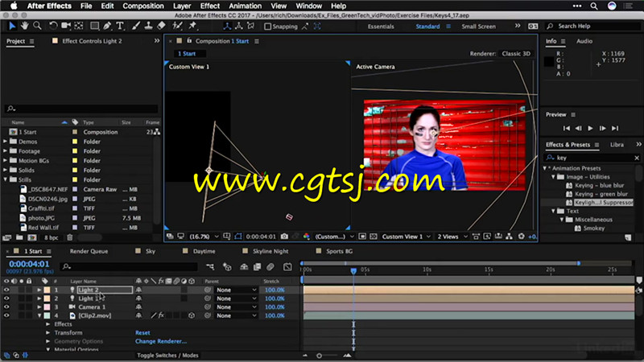Select the Pen tool
The height and width of the screenshot is (362, 644).
(107, 26)
